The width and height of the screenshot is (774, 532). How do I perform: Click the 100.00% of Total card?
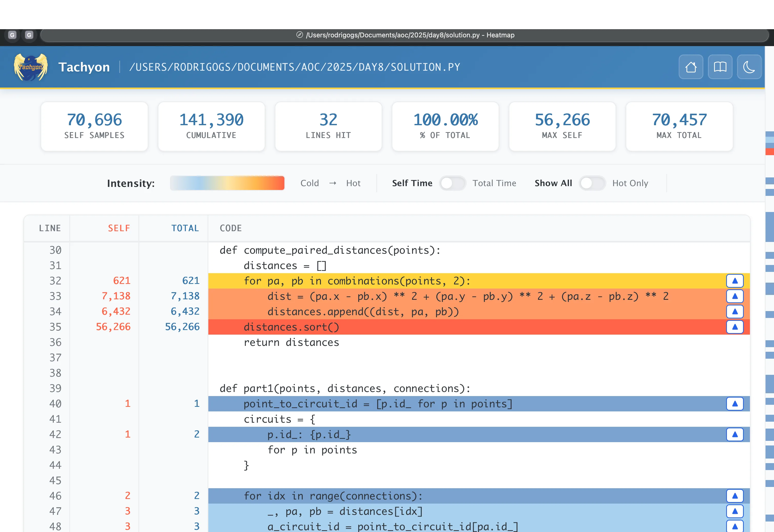445,126
